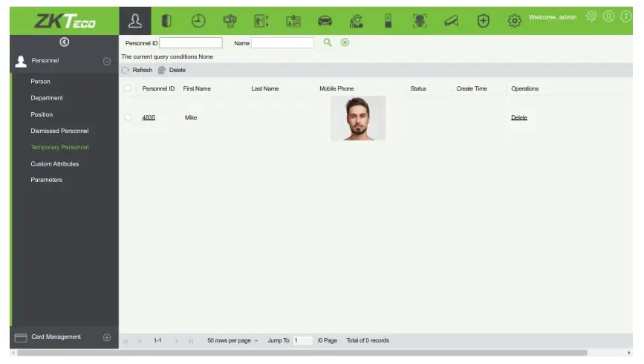644x364 pixels.
Task: Click the info about icon
Action: (x=626, y=16)
